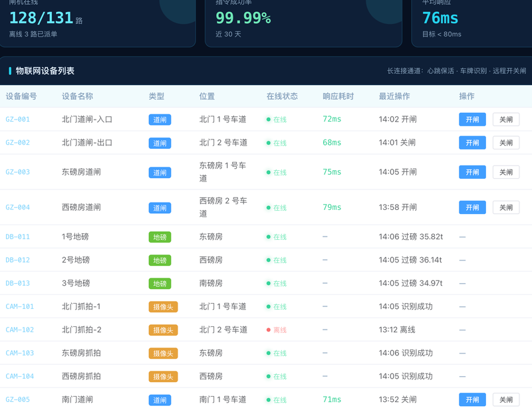Open device link CAM-102
This screenshot has height=408, width=532.
click(x=20, y=330)
